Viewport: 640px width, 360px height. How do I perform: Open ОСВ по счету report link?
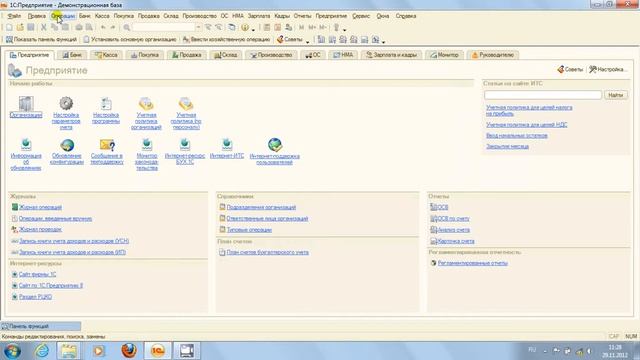[453, 219]
